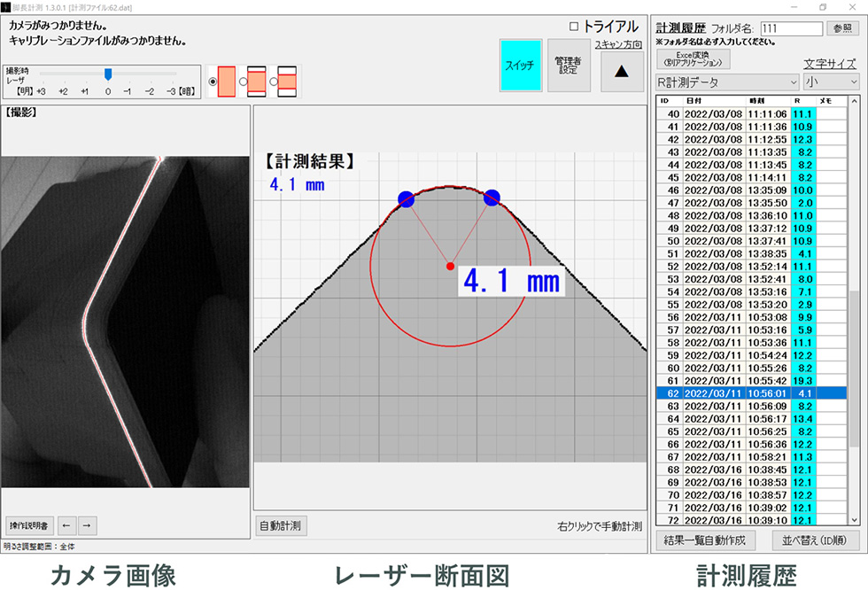Set laser brightness slider to +1

click(84, 74)
